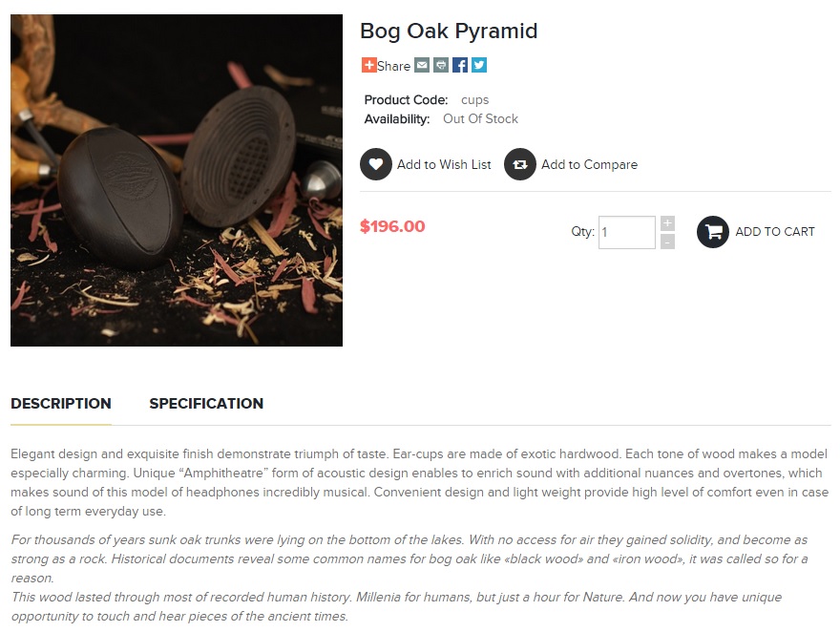The width and height of the screenshot is (840, 632).
Task: Click the orange plus Share icon
Action: pyautogui.click(x=368, y=65)
